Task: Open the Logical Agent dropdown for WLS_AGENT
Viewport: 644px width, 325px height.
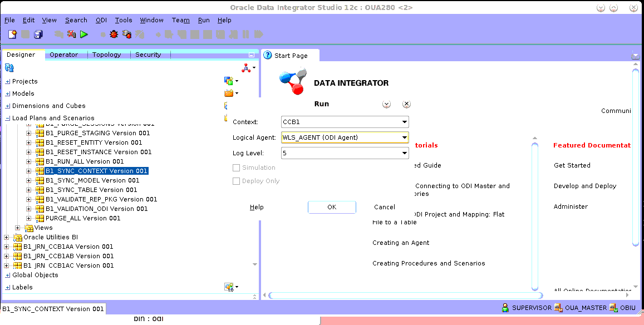Action: click(x=404, y=137)
